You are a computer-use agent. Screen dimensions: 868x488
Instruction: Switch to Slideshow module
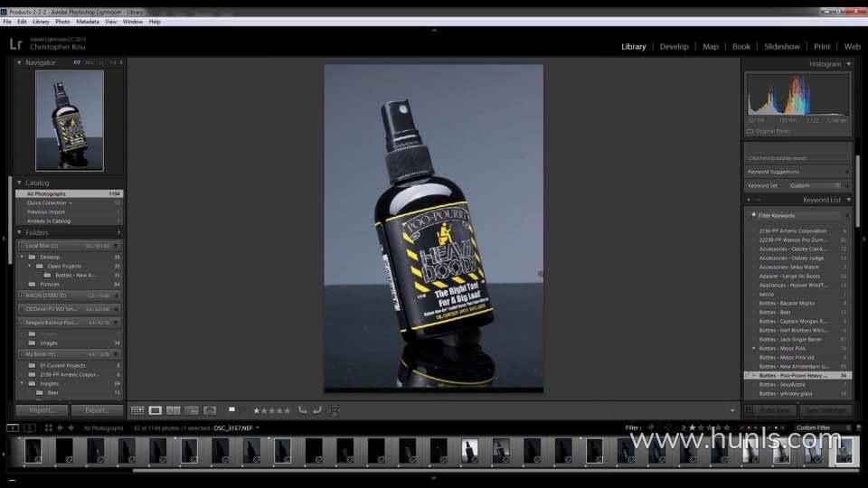(781, 46)
